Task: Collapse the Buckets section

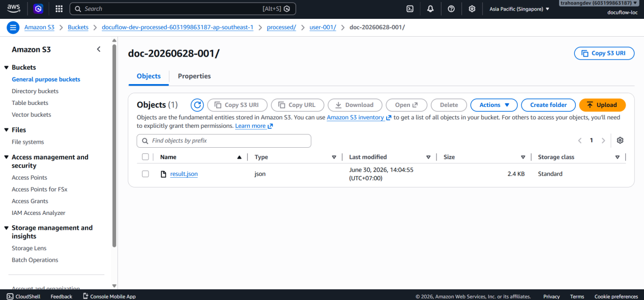Action: [x=7, y=67]
